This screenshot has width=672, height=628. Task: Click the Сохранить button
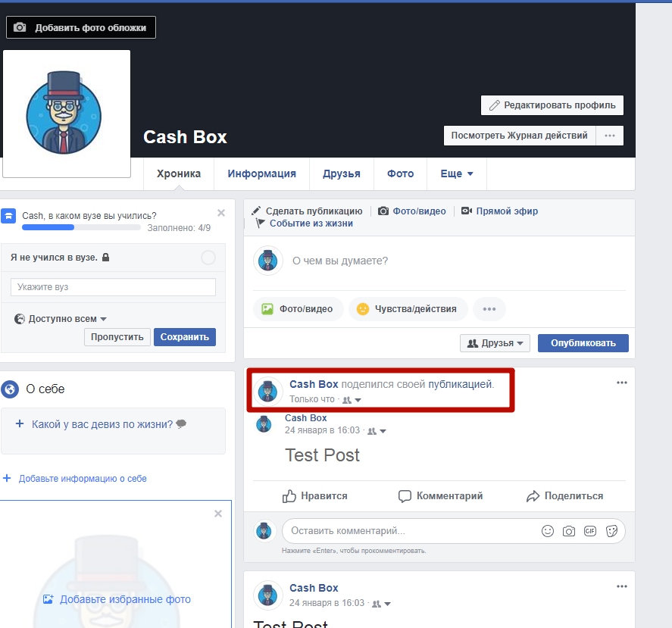tap(185, 337)
